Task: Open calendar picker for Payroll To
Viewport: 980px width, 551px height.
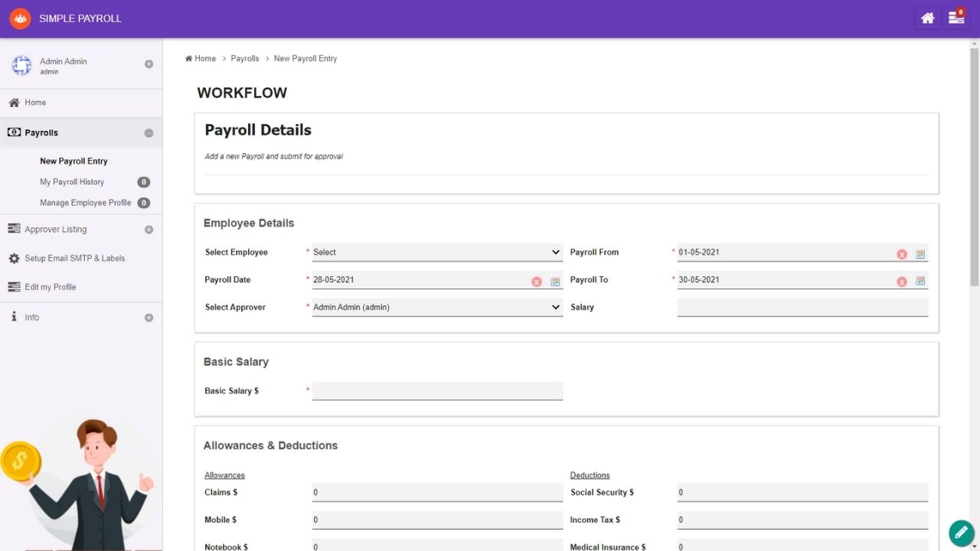Action: [x=920, y=282]
